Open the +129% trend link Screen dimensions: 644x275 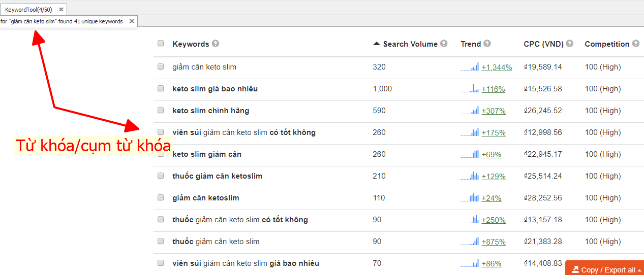pyautogui.click(x=494, y=177)
